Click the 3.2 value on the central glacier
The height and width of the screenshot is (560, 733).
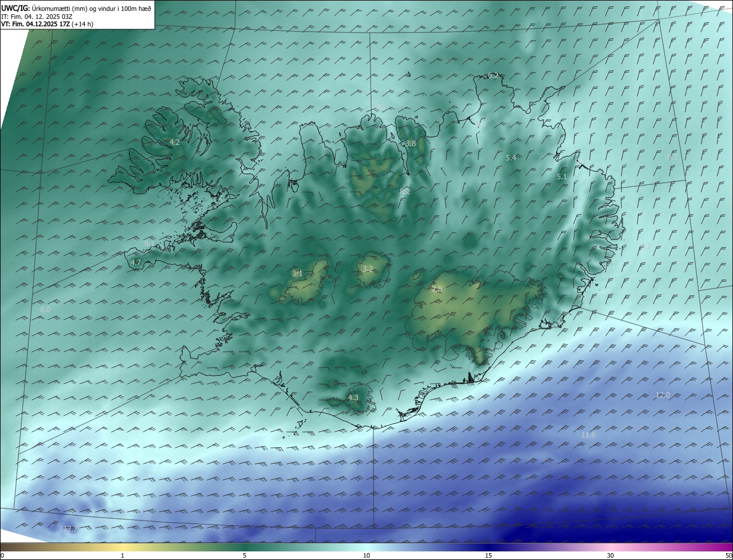pos(368,269)
